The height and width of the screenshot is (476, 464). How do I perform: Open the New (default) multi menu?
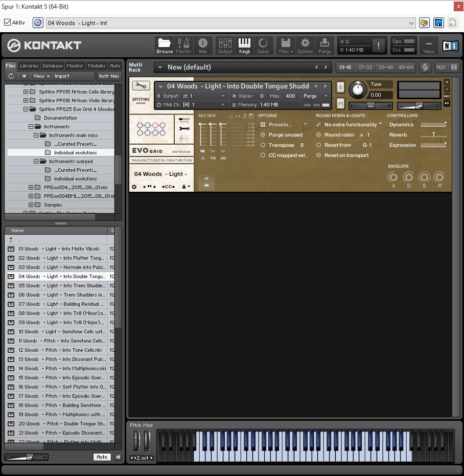point(160,67)
